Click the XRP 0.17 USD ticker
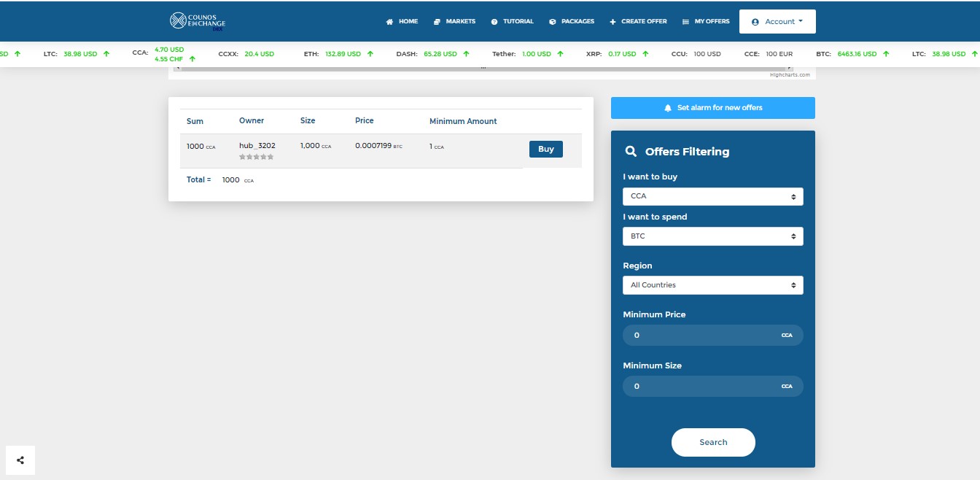The image size is (980, 480). [x=618, y=54]
